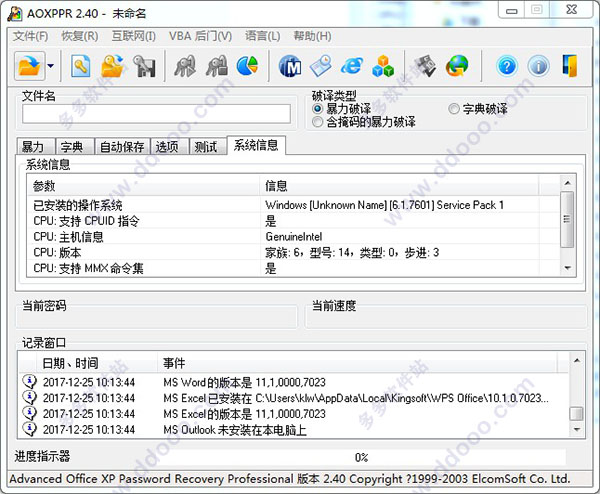Click the log window scrollbar thumb
600x494 pixels.
pyautogui.click(x=576, y=413)
